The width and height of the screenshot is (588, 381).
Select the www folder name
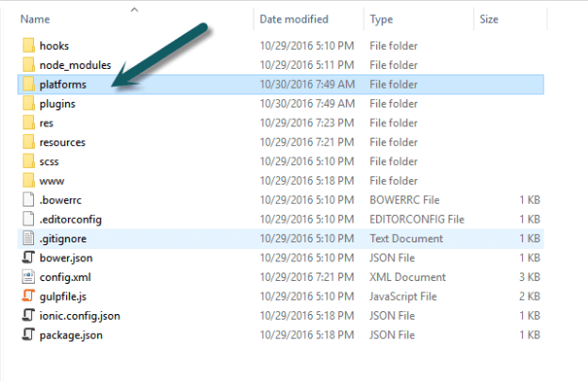[52, 181]
